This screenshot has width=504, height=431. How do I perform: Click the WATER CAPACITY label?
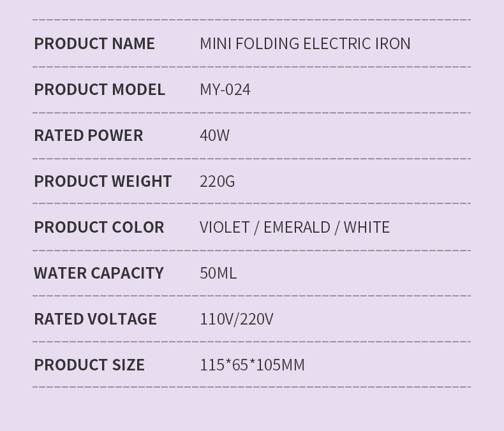click(x=99, y=273)
